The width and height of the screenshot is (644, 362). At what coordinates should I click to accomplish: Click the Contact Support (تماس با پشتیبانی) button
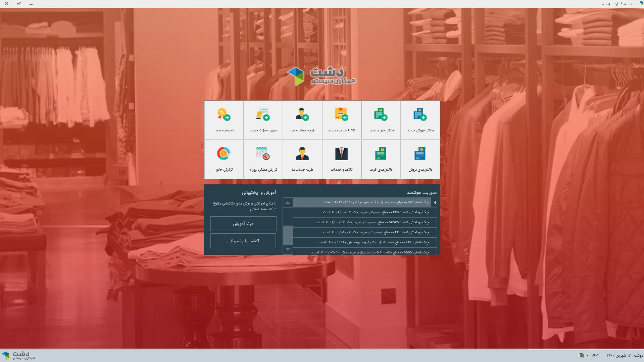tap(243, 241)
